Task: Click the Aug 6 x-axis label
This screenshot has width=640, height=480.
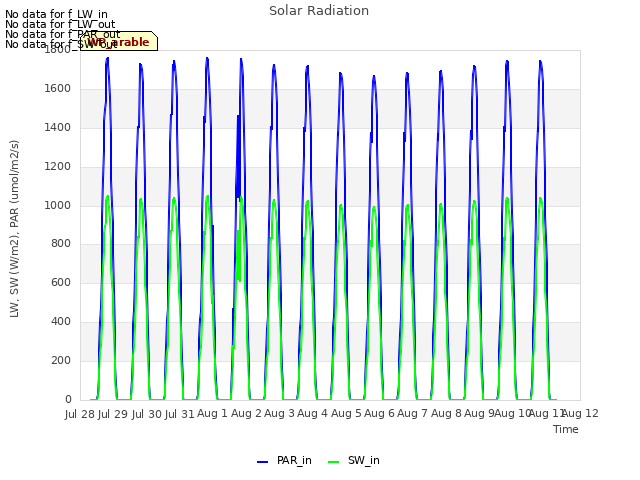Action: click(379, 414)
